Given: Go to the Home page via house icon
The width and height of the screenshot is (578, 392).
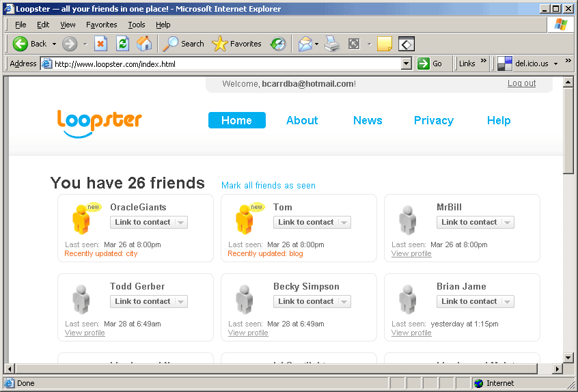Looking at the screenshot, I should 143,44.
